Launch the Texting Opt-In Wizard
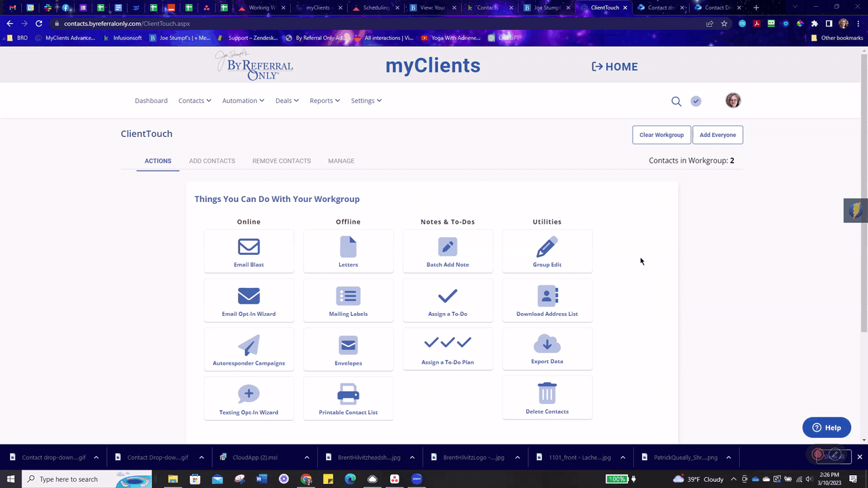The image size is (868, 488). pyautogui.click(x=249, y=399)
